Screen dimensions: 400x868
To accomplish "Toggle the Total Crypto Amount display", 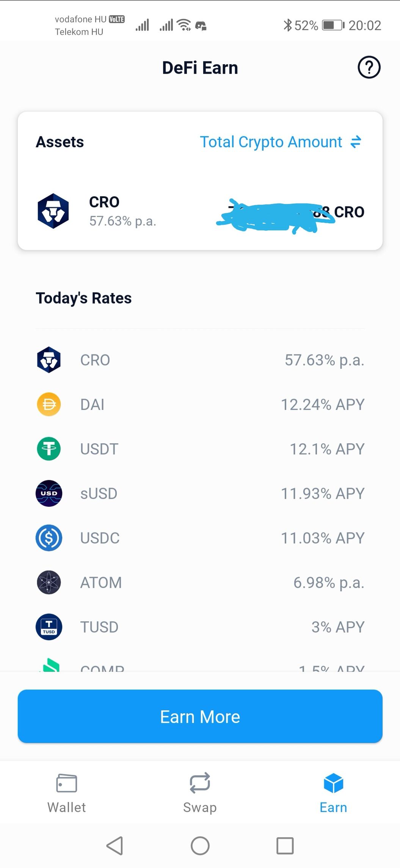I will 271,142.
